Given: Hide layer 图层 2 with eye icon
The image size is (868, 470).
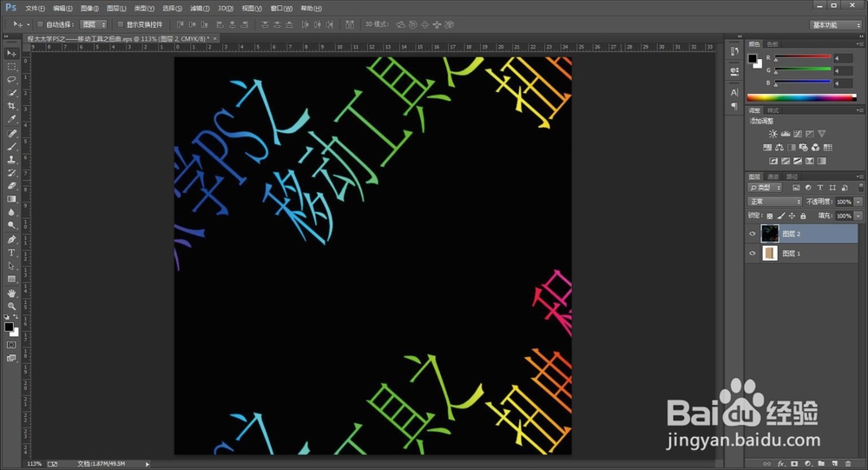Looking at the screenshot, I should [753, 234].
